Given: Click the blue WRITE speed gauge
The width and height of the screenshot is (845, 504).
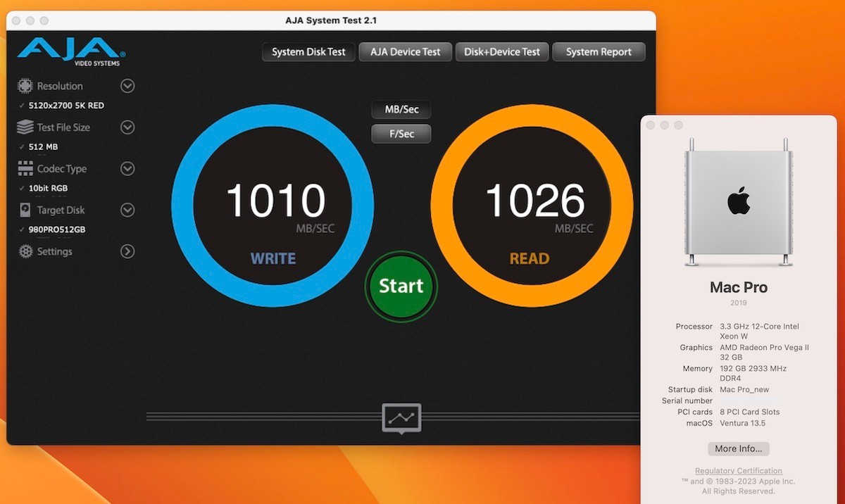Looking at the screenshot, I should point(273,206).
